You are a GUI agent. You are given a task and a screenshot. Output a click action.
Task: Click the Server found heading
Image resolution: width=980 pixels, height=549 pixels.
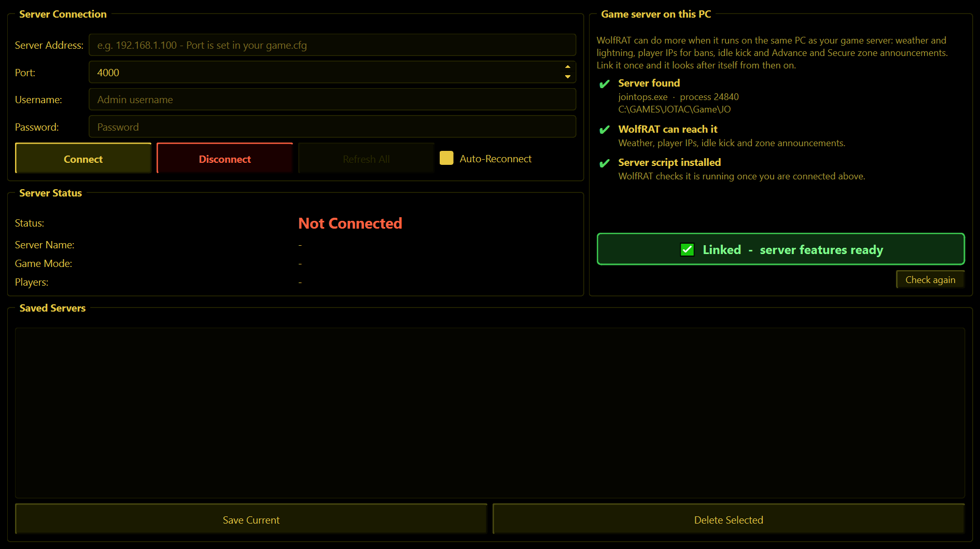coord(649,83)
